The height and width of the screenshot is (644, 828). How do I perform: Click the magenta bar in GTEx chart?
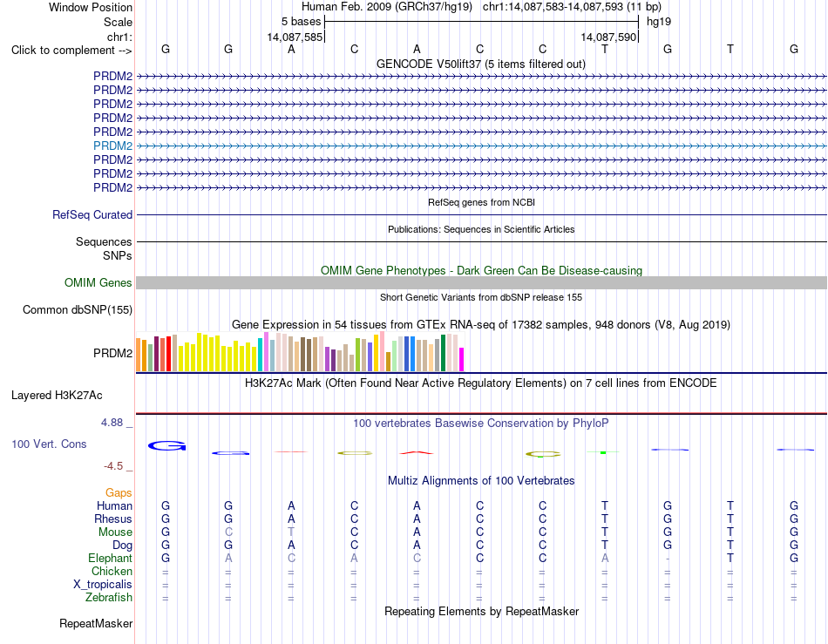(462, 360)
